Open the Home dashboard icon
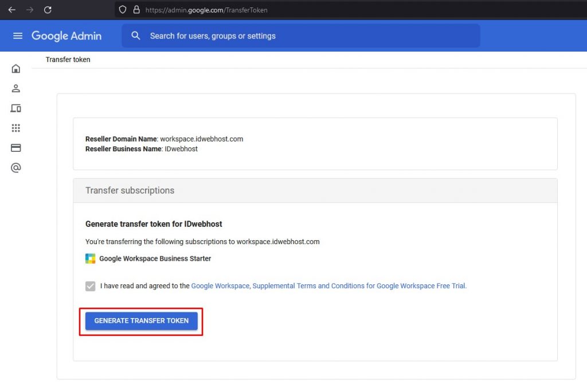This screenshot has height=392, width=587. tap(15, 68)
